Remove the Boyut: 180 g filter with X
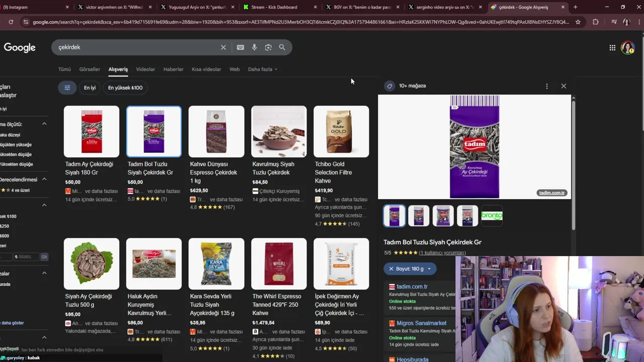Screen dimensions: 644x362 point(391,269)
